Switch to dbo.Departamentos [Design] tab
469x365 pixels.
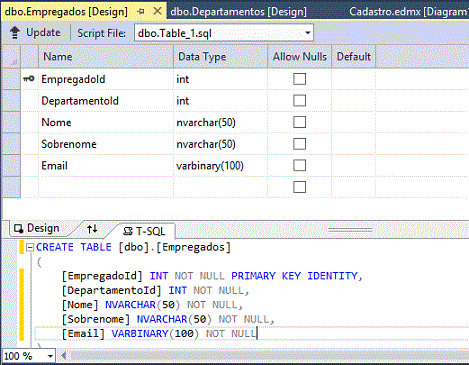tap(238, 12)
